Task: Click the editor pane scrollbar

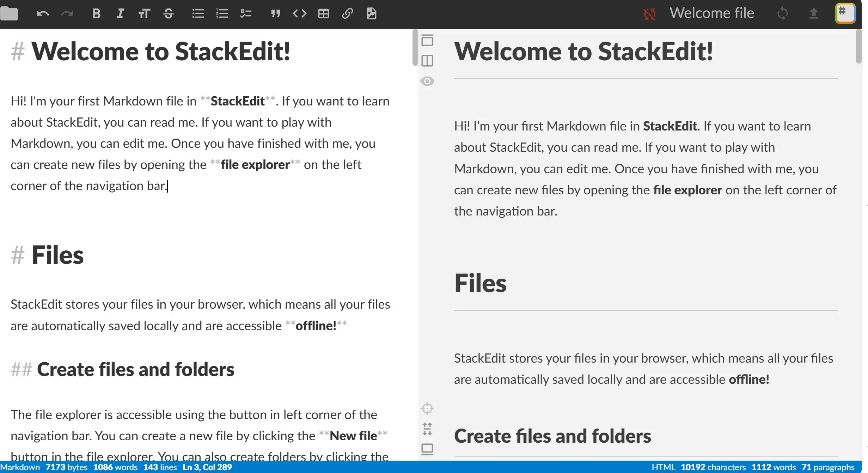Action: [415, 48]
